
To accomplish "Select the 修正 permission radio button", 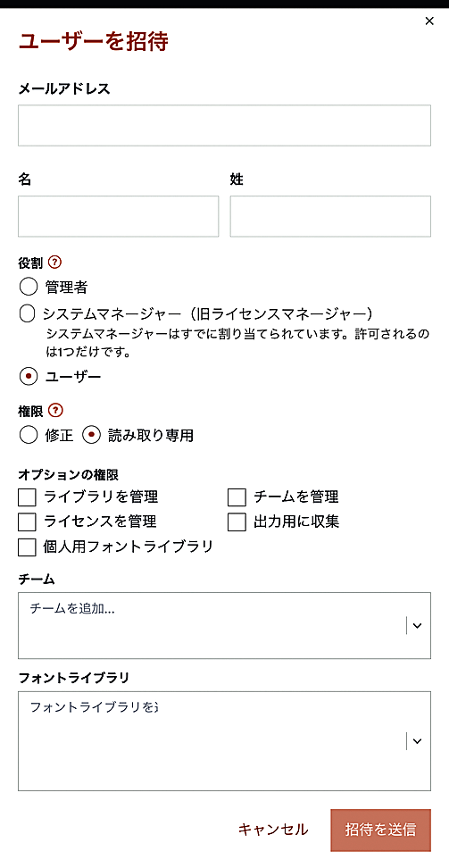I will coord(29,436).
